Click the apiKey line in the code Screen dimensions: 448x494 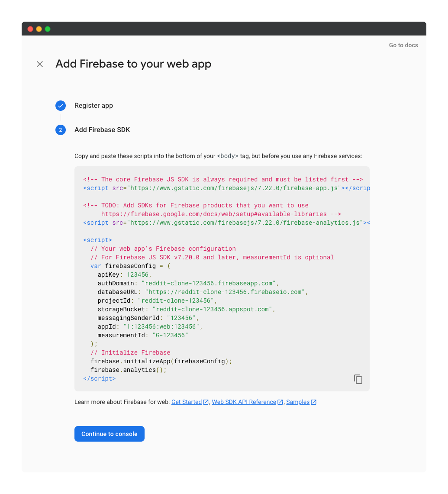click(124, 274)
